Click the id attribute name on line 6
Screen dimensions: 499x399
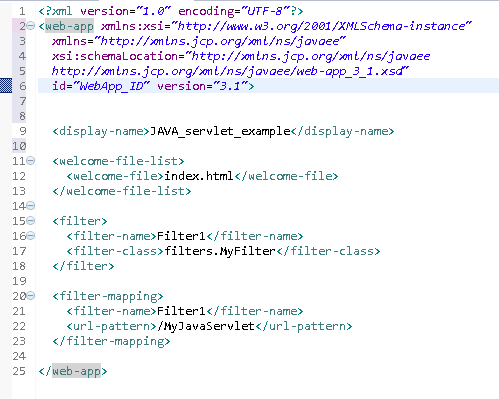pyautogui.click(x=59, y=86)
